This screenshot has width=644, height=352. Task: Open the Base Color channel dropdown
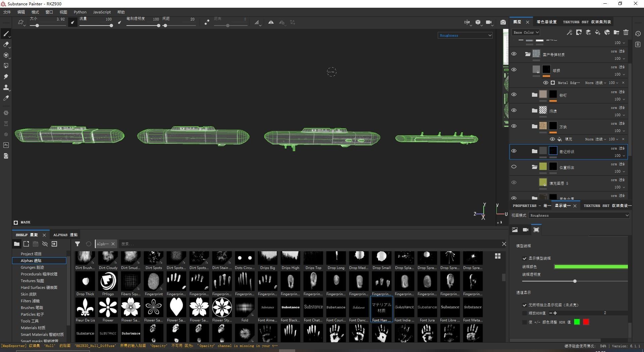[526, 33]
